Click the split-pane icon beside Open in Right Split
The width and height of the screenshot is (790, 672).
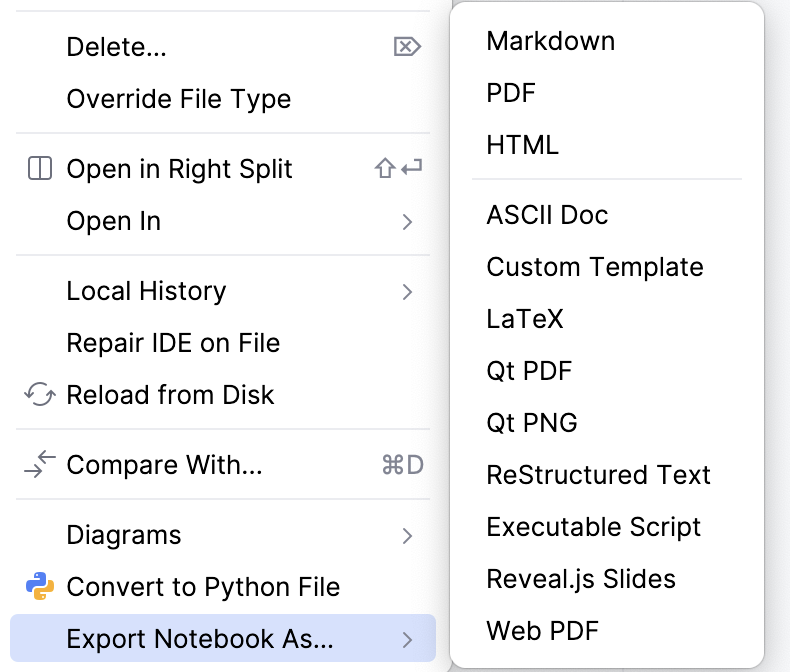(x=39, y=169)
